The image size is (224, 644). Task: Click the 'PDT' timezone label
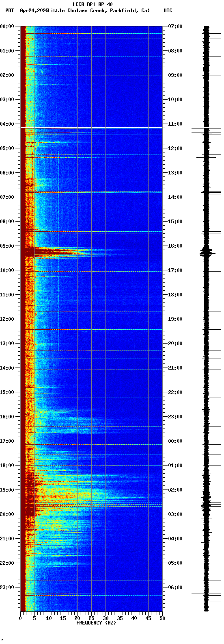9,11
